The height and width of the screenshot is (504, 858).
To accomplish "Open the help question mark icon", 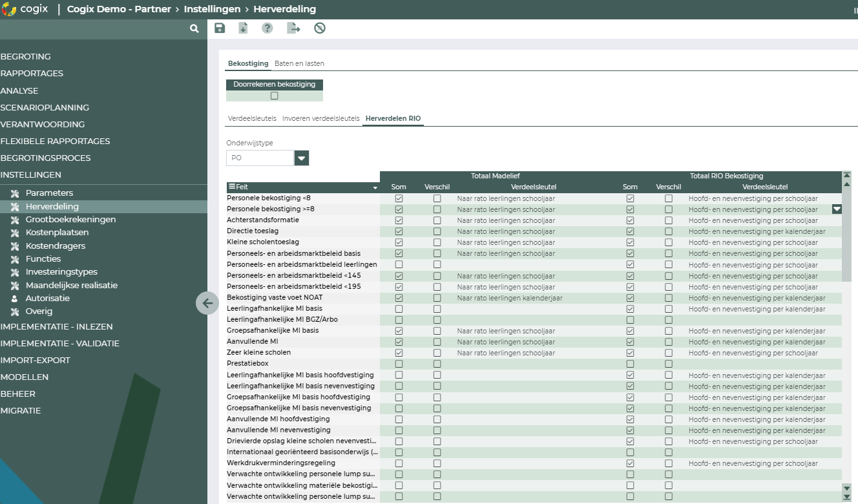I will tap(267, 28).
